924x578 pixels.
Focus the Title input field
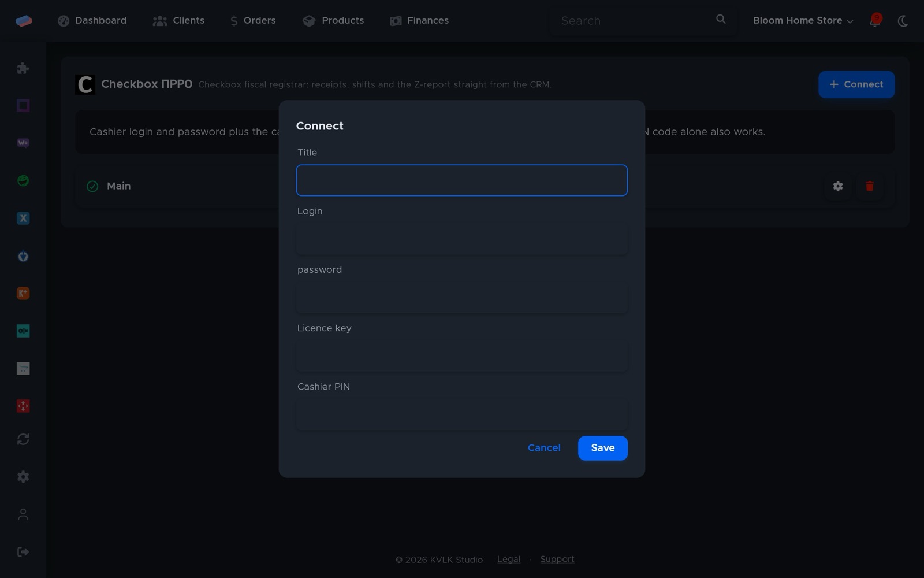[462, 180]
